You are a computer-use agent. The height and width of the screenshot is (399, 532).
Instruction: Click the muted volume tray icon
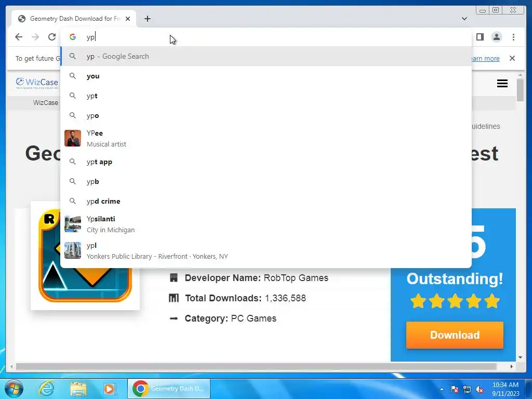[x=480, y=389]
